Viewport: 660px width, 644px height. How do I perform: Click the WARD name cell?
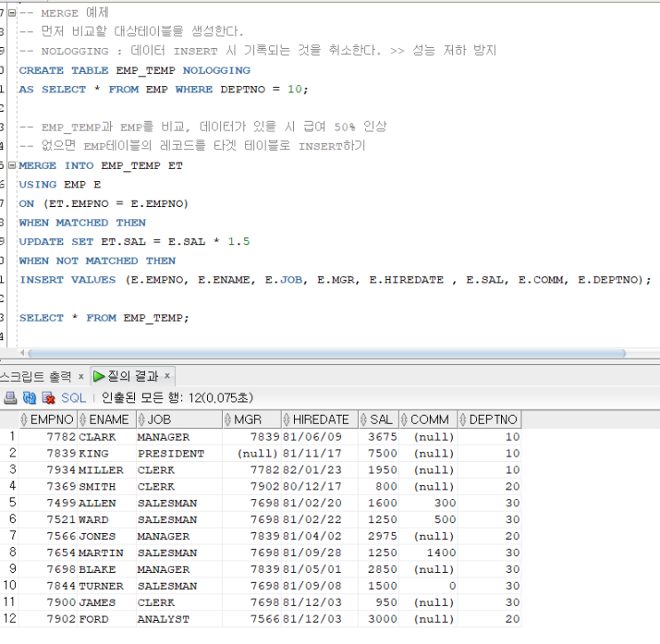pos(107,520)
